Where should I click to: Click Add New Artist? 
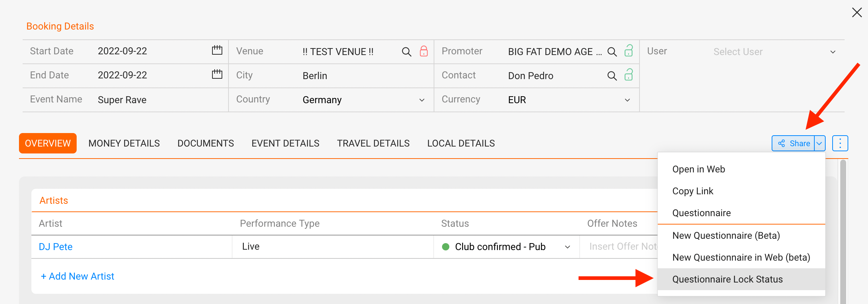pos(77,276)
